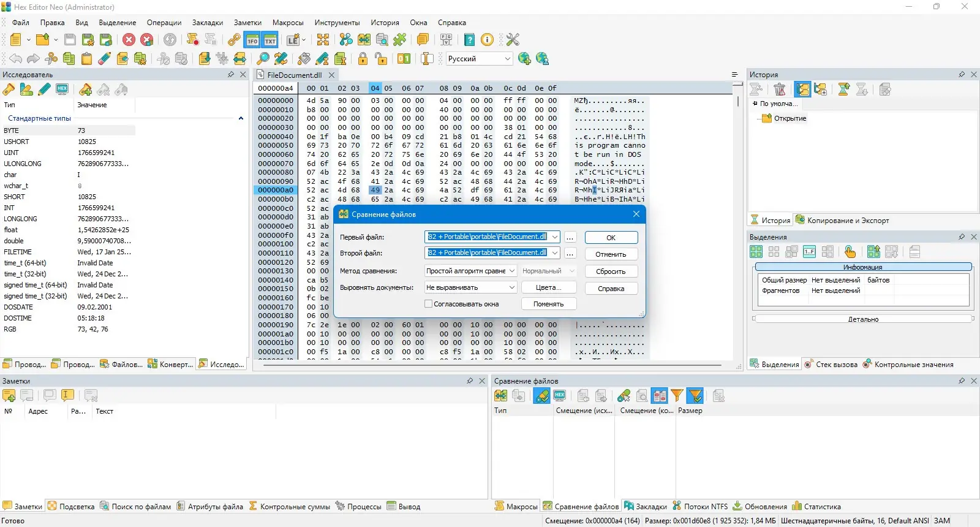Open the help book icon
This screenshot has height=527, width=980.
coord(469,40)
